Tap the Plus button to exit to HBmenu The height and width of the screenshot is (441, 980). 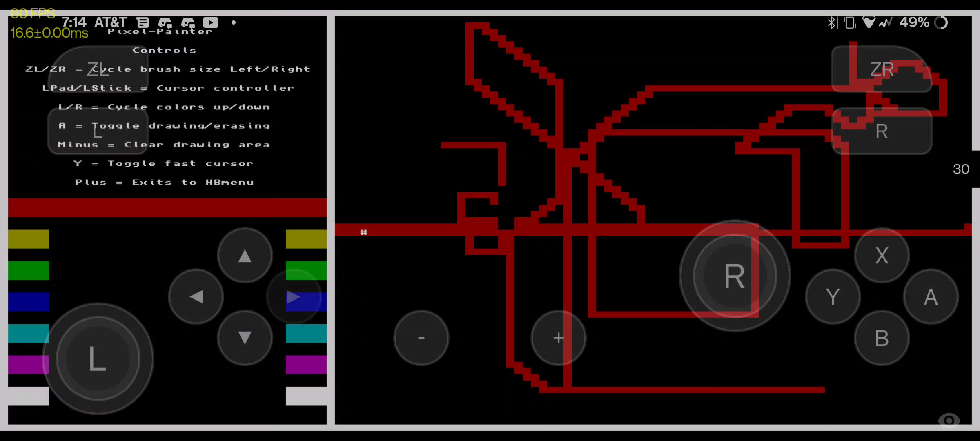tap(558, 338)
